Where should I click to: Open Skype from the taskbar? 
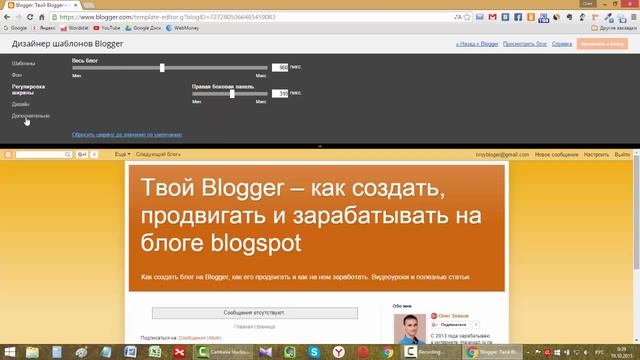click(x=314, y=352)
